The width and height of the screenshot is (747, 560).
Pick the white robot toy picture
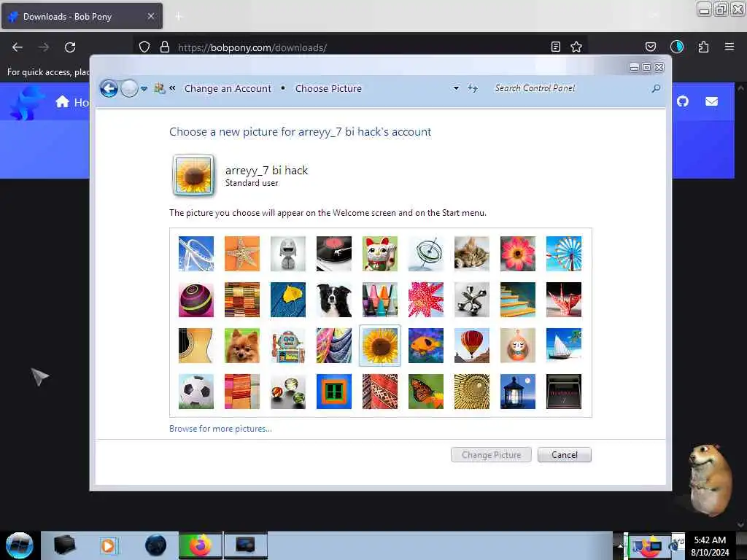[x=287, y=254]
